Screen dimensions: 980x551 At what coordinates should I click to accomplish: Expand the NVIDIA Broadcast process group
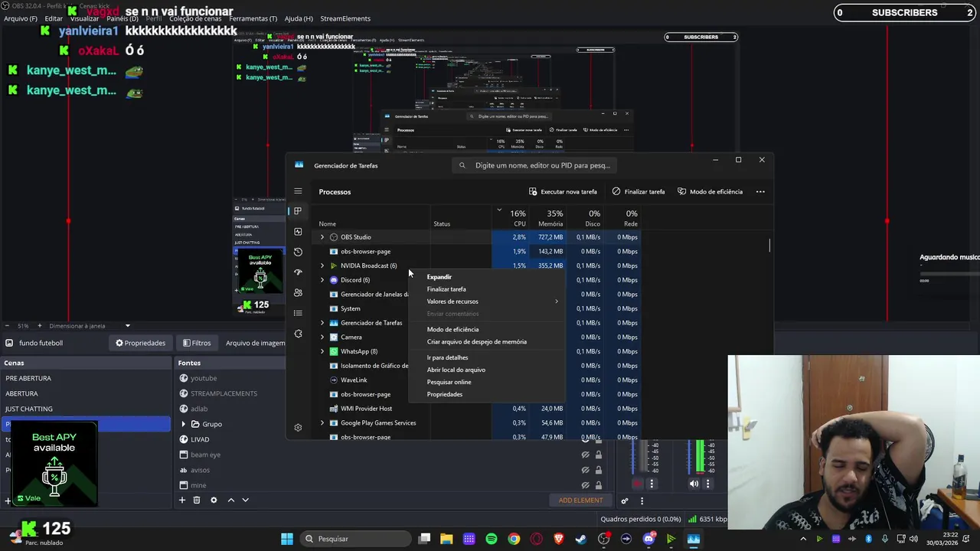click(x=322, y=266)
